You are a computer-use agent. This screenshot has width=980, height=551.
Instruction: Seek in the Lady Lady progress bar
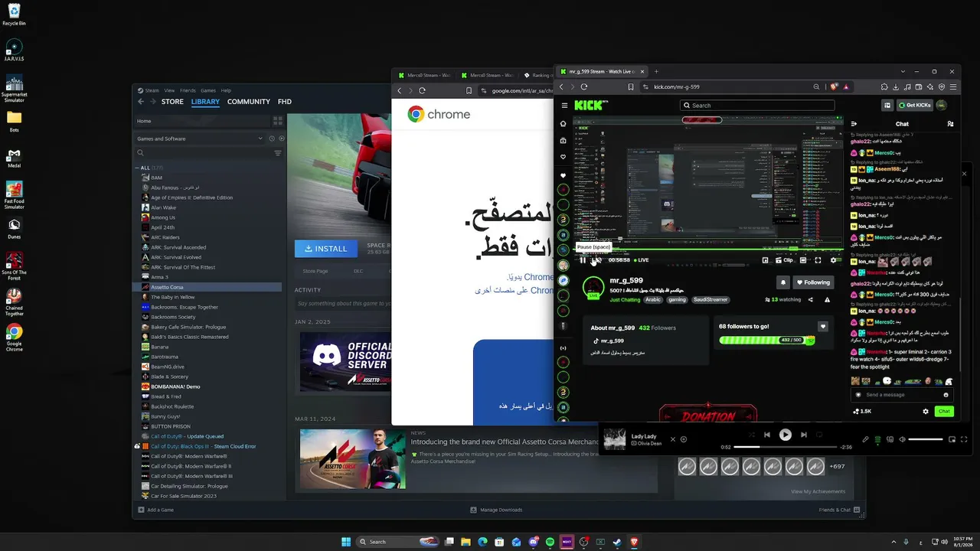pyautogui.click(x=785, y=447)
